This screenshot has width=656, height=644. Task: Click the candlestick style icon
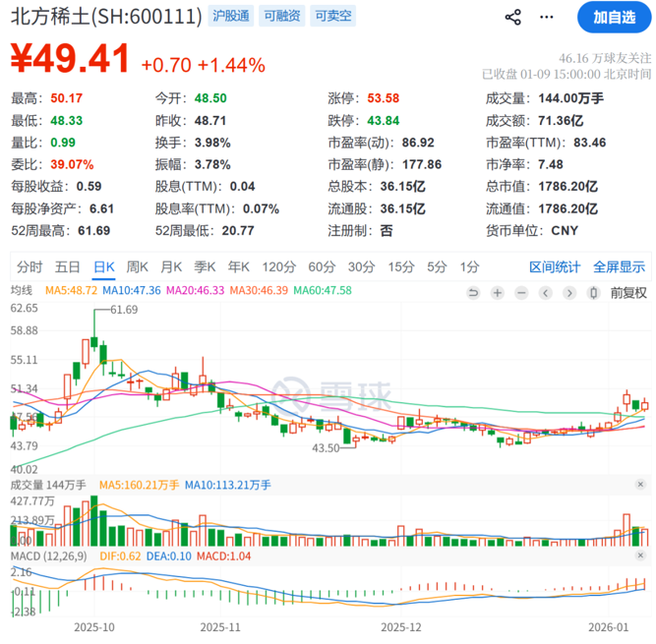pos(593,292)
